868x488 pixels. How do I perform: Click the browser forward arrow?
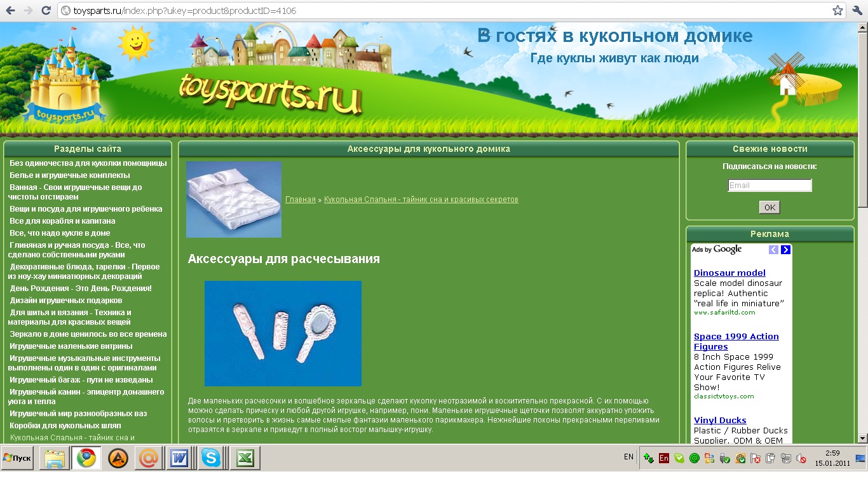pos(28,11)
